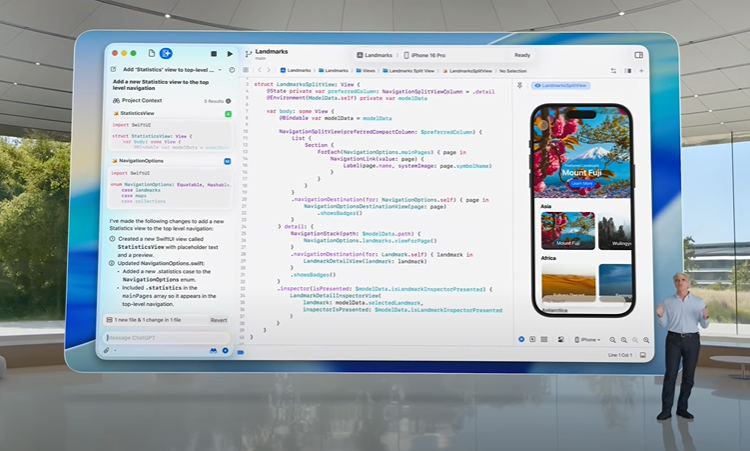Screen dimensions: 750x451
Task: Choose the iPhone 16 Pro run destination
Action: tap(425, 55)
